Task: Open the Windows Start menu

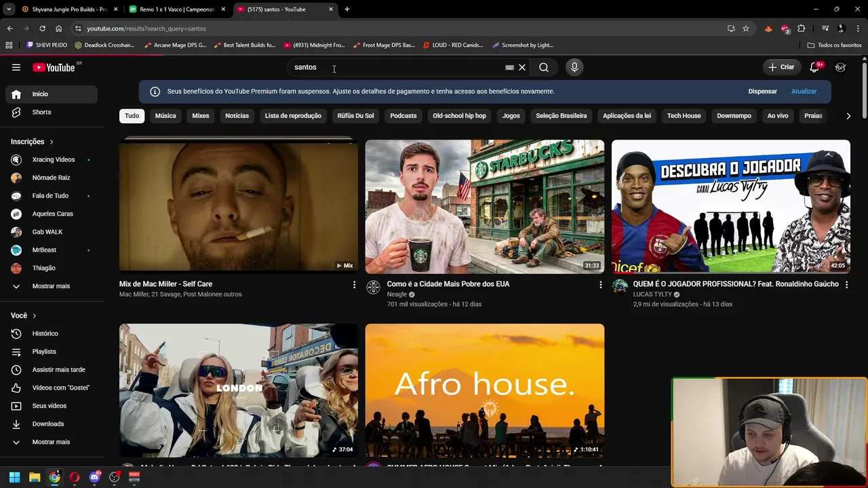Action: point(14,477)
